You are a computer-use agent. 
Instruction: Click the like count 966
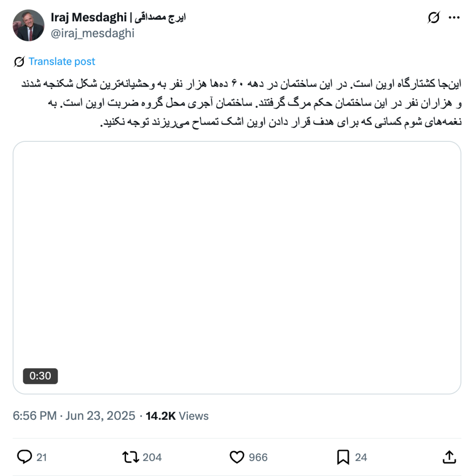pos(258,457)
